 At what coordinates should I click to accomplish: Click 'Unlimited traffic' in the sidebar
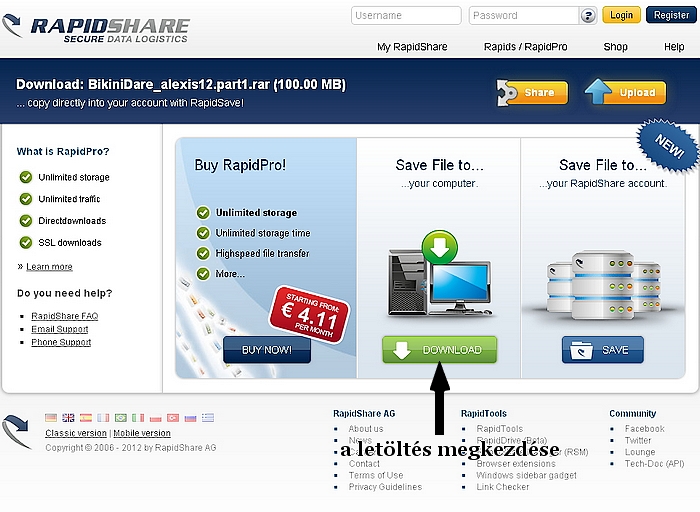(69, 199)
